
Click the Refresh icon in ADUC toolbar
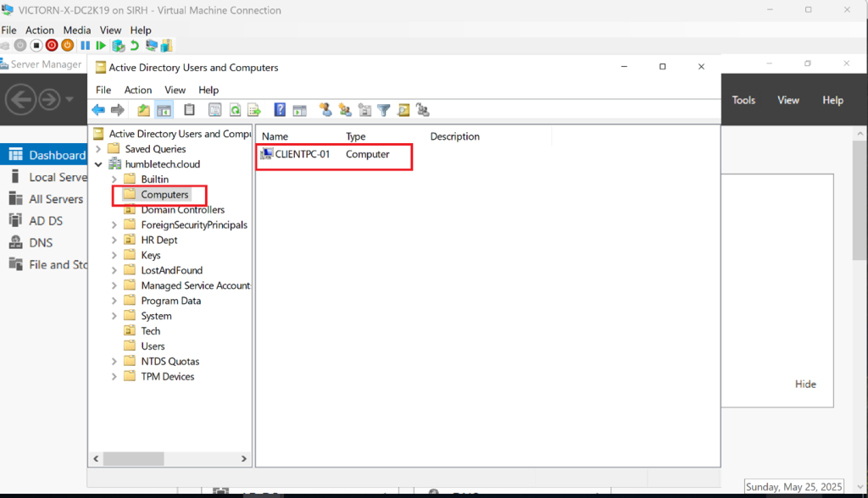(235, 110)
